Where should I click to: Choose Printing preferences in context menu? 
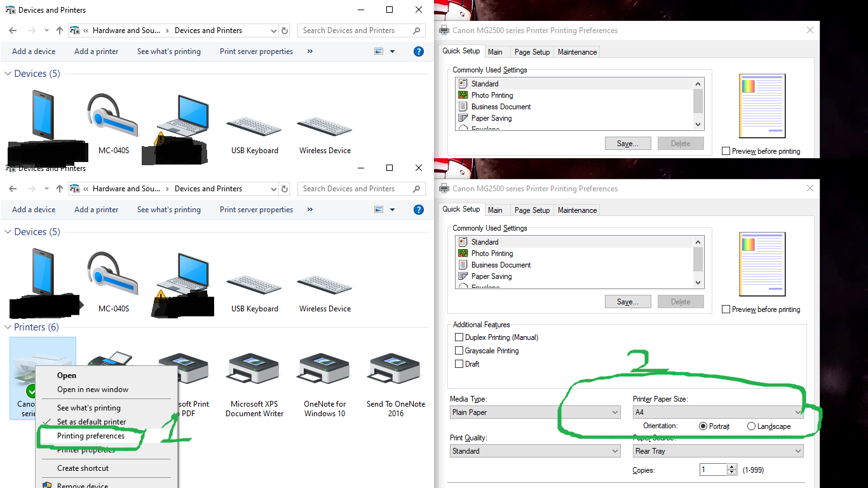tap(91, 436)
